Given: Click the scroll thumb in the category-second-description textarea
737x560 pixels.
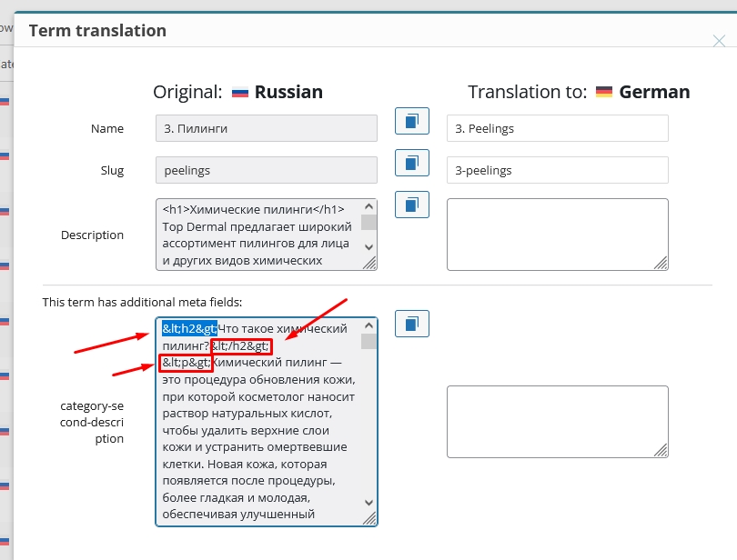Looking at the screenshot, I should point(369,342).
